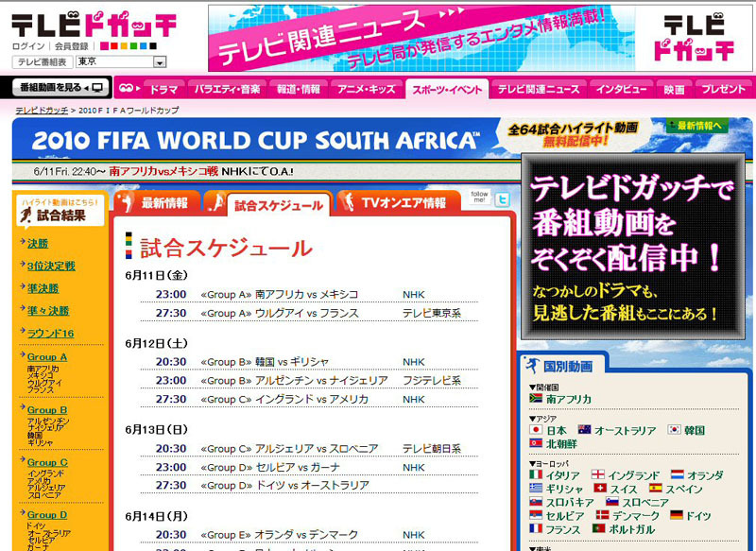Click the Greece flag icon
The height and width of the screenshot is (551, 756).
(536, 489)
